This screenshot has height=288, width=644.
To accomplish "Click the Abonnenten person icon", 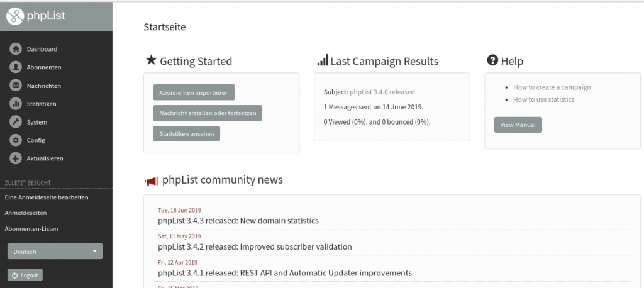I will click(16, 67).
